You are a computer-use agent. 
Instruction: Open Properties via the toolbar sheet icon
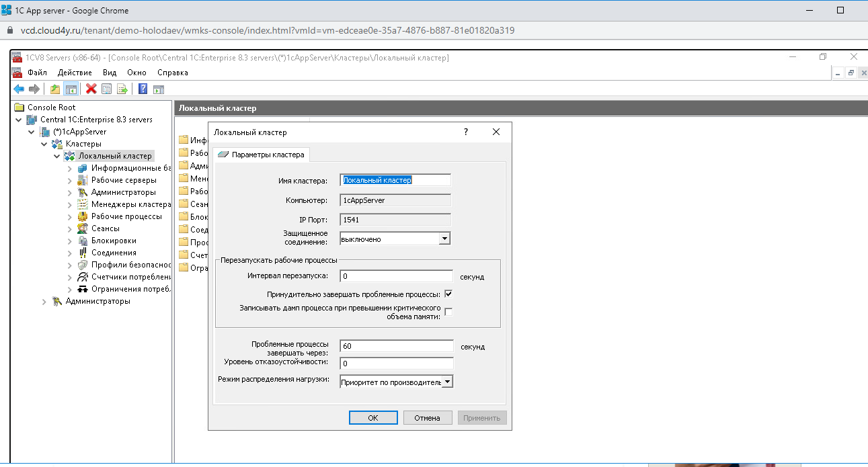click(106, 89)
